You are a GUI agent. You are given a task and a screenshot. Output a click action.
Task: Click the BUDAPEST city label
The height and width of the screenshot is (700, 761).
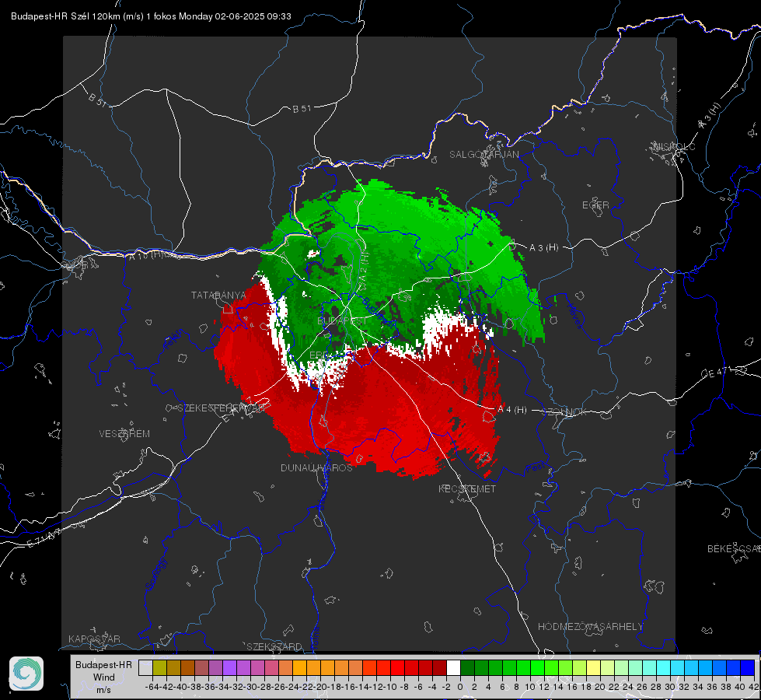[342, 321]
